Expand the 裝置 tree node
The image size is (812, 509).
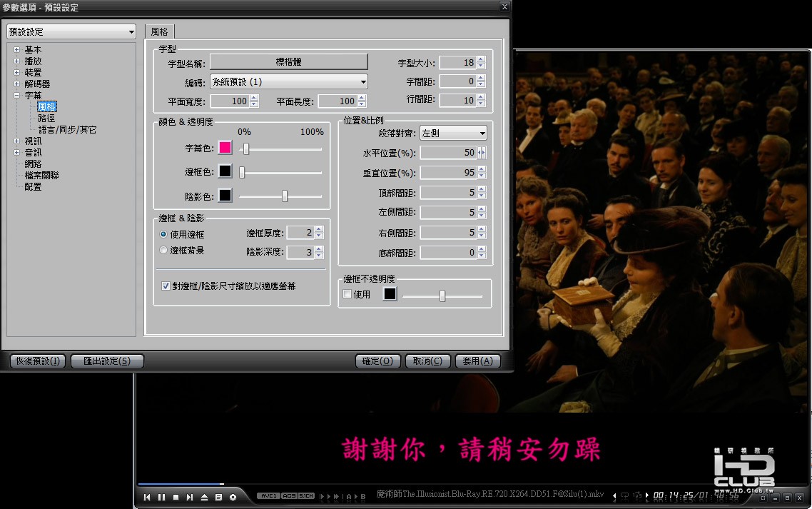16,73
